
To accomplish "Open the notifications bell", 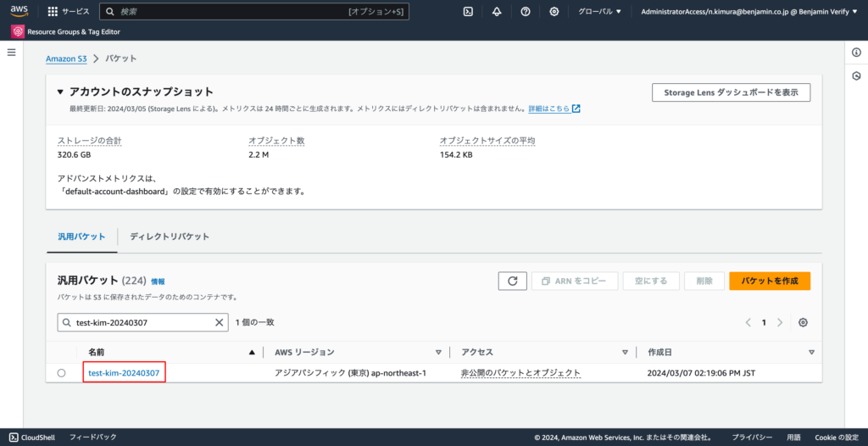I will (x=497, y=11).
